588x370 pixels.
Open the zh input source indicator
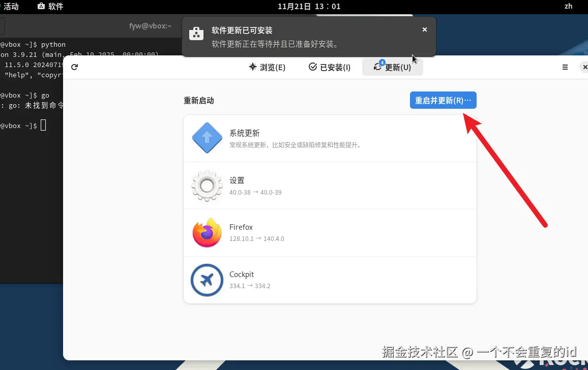point(569,7)
